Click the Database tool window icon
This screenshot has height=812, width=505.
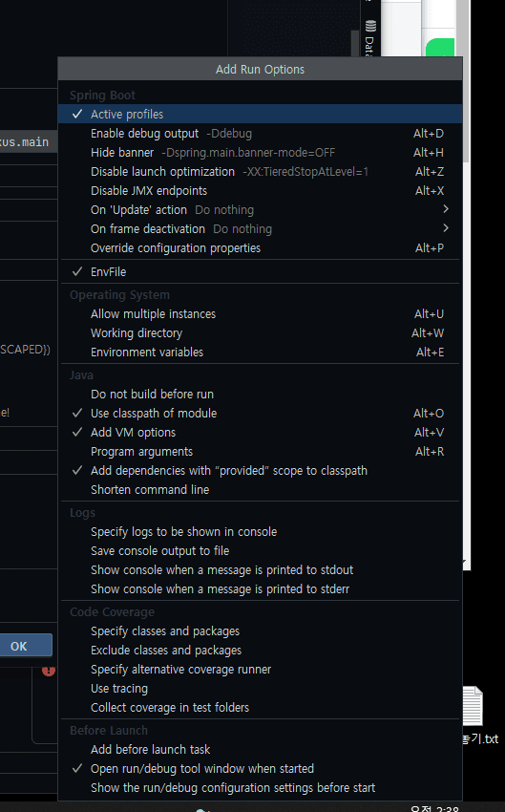[x=370, y=26]
